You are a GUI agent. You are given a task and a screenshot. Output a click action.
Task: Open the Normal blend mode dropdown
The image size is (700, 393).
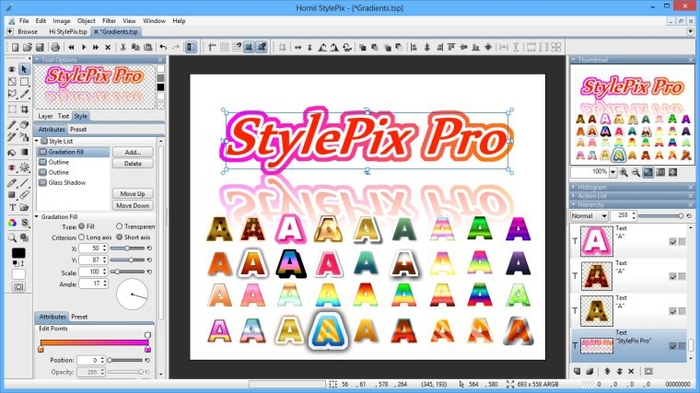point(589,216)
